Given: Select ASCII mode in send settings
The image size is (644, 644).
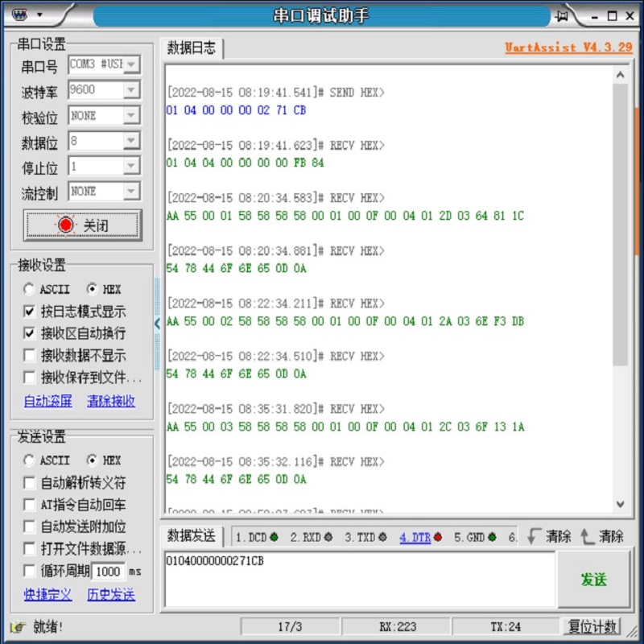Looking at the screenshot, I should (x=29, y=460).
